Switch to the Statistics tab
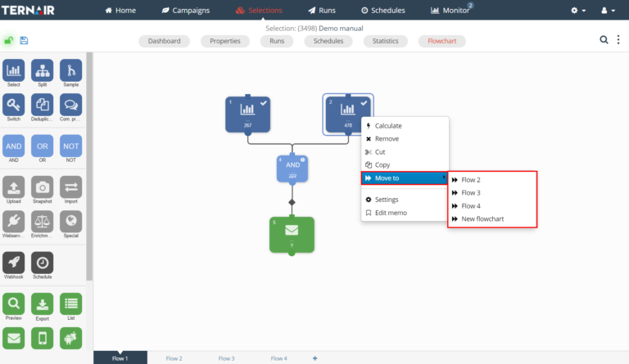 coord(386,41)
